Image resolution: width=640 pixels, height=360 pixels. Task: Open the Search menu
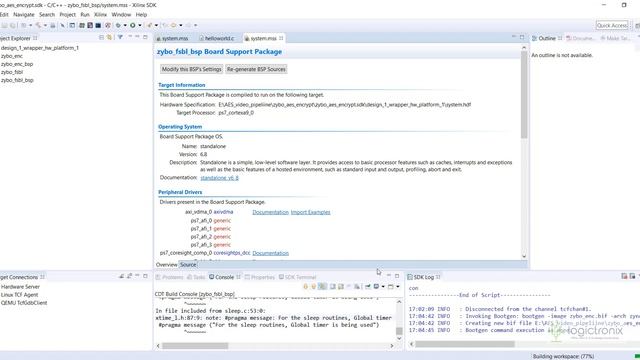tap(47, 14)
